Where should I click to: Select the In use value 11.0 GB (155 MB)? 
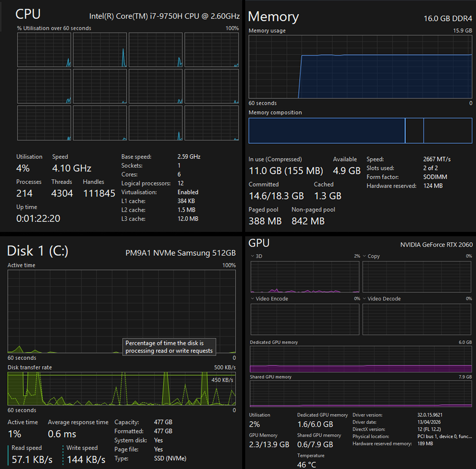(x=286, y=171)
